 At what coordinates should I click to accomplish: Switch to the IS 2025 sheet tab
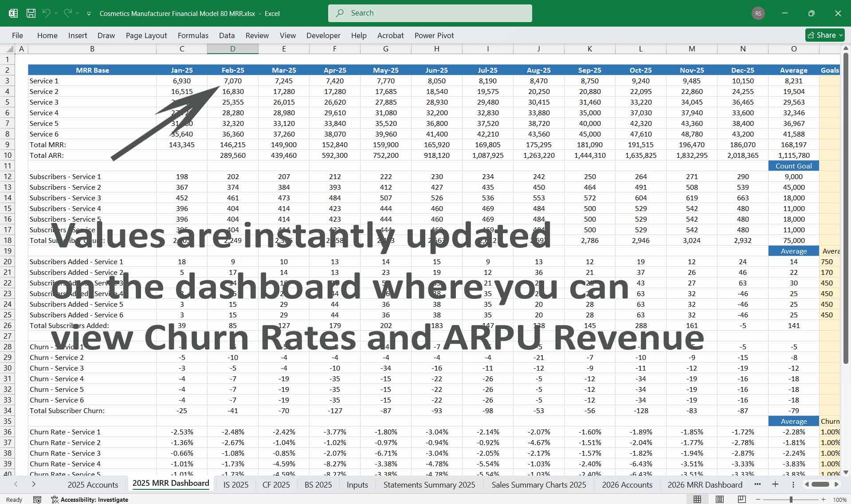click(x=235, y=484)
